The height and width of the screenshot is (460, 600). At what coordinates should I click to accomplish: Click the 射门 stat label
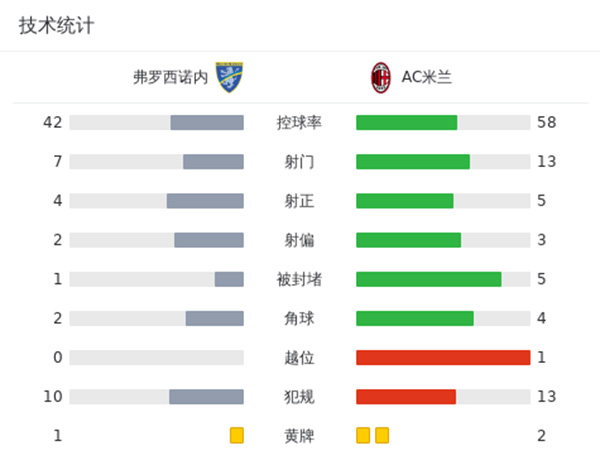click(x=299, y=161)
